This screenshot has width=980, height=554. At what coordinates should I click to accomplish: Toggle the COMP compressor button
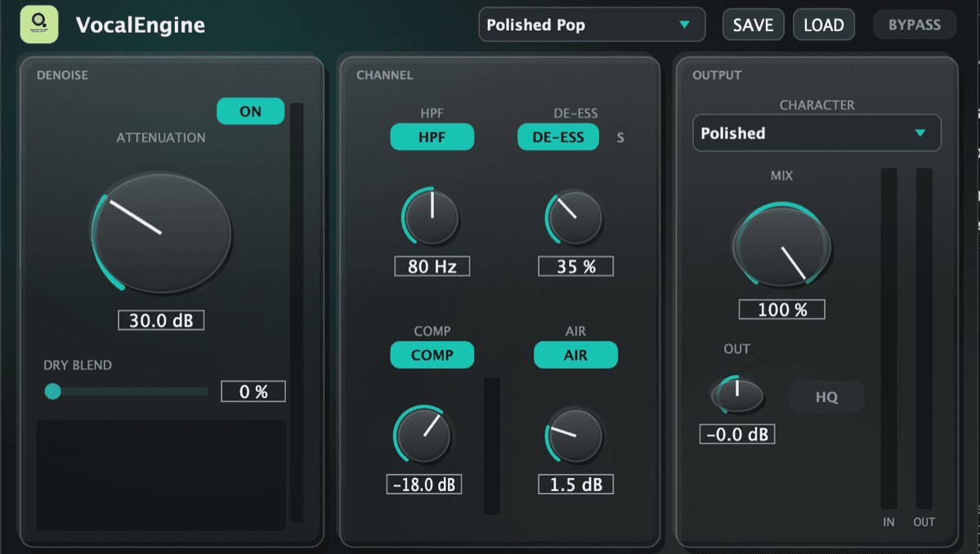[432, 355]
